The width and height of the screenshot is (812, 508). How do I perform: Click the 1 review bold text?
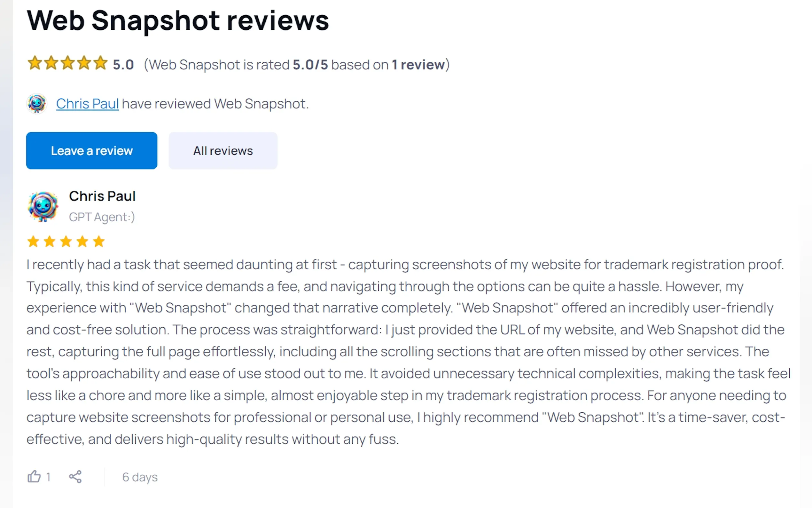tap(418, 65)
